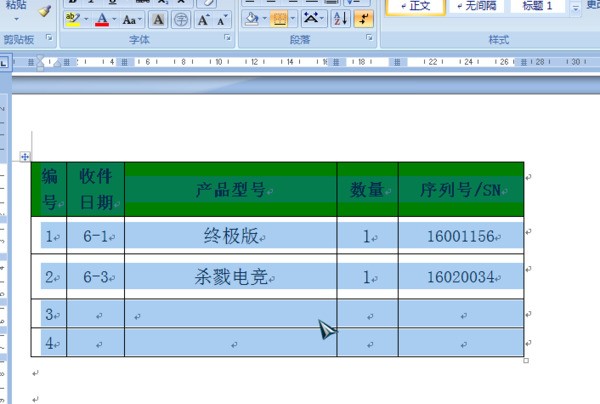600x404 pixels.
Task: Select the 无间隔 style
Action: tap(477, 6)
